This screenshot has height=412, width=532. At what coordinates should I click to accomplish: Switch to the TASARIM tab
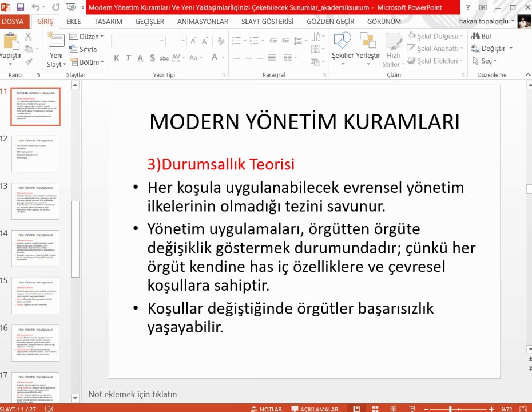[x=108, y=22]
